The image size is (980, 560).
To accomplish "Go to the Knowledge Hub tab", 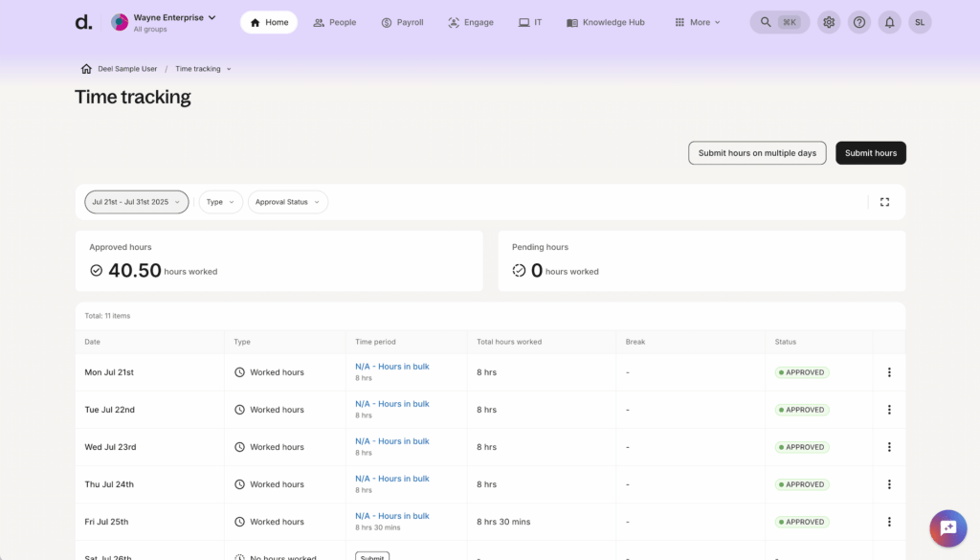I will (605, 22).
